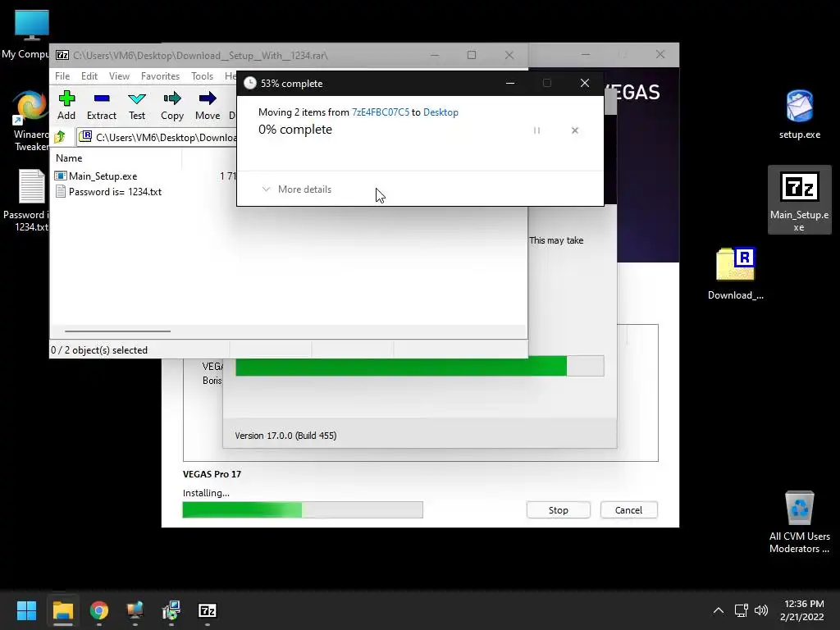
Task: Pause the file move operation
Action: point(536,130)
